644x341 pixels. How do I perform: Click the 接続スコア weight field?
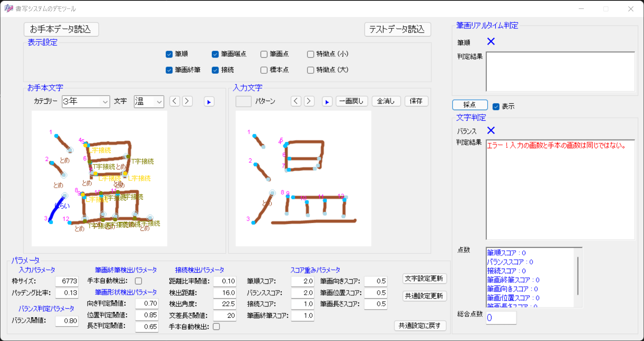(303, 304)
